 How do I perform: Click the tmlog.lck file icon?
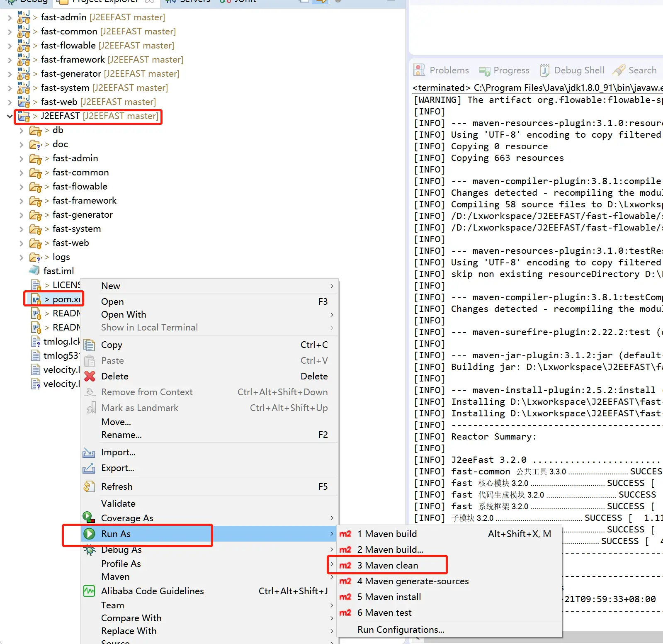click(x=36, y=342)
